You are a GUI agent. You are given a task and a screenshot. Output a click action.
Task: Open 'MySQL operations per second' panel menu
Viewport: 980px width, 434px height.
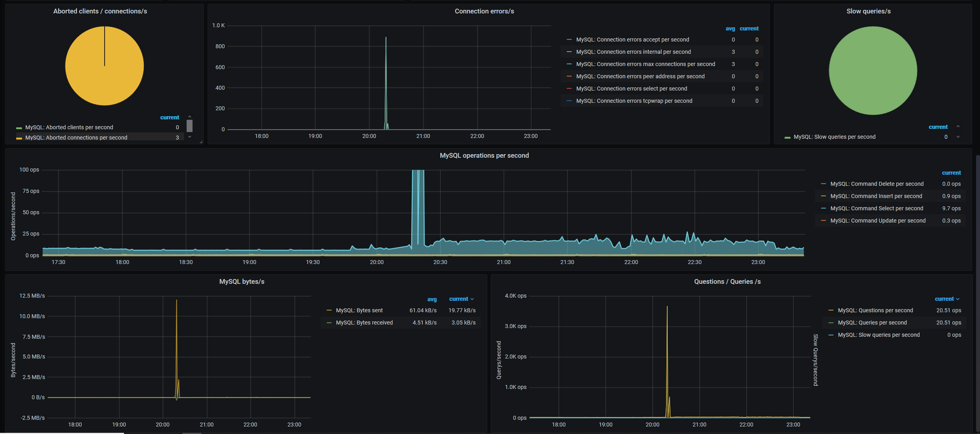pyautogui.click(x=484, y=156)
